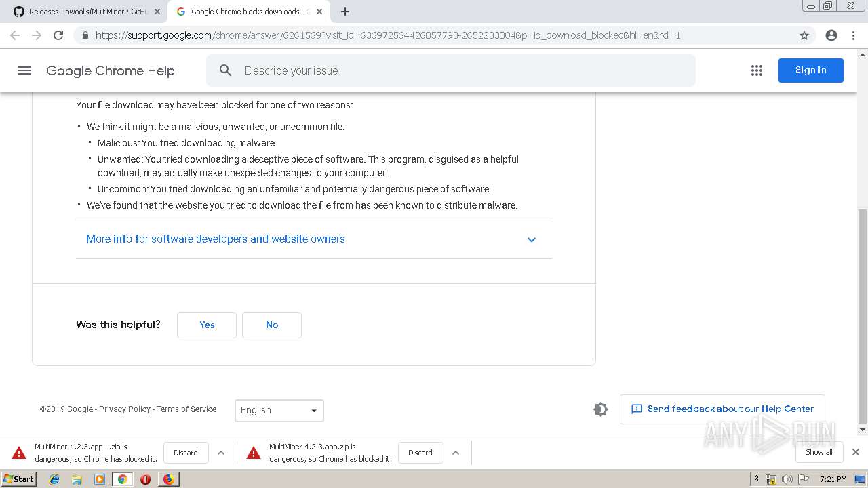Open the Chrome profile avatar menu
The width and height of the screenshot is (868, 488).
tap(831, 35)
